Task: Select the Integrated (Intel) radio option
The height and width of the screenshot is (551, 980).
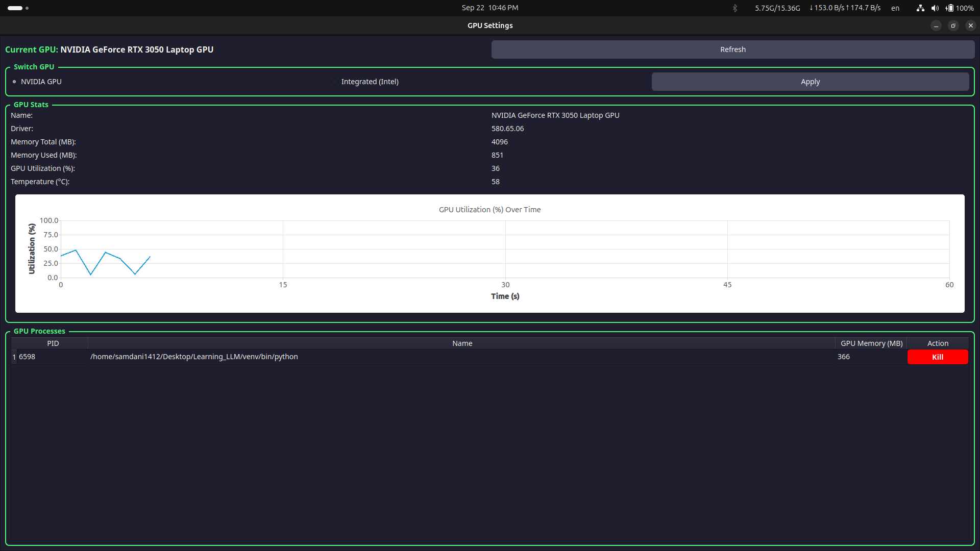Action: [x=365, y=82]
